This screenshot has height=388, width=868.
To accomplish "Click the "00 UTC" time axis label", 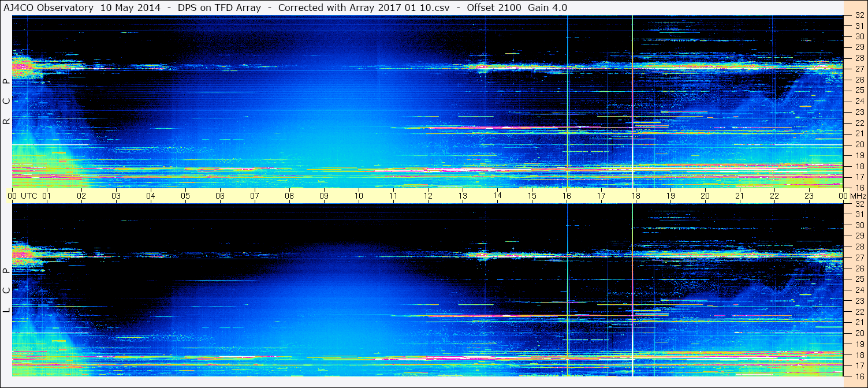I will click(x=23, y=196).
